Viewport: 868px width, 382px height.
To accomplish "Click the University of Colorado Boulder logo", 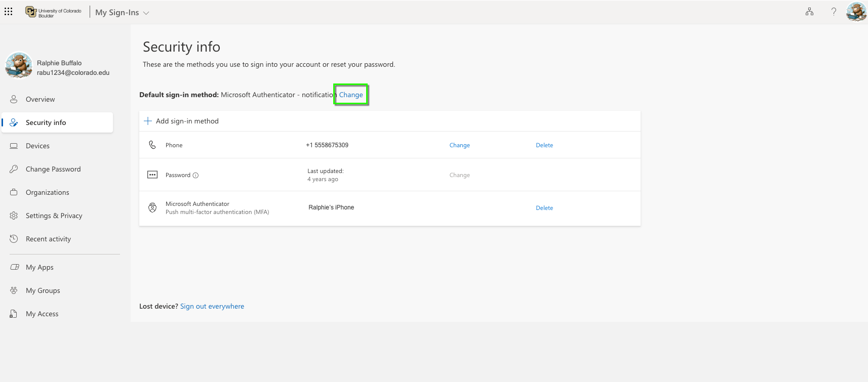I will pos(54,12).
